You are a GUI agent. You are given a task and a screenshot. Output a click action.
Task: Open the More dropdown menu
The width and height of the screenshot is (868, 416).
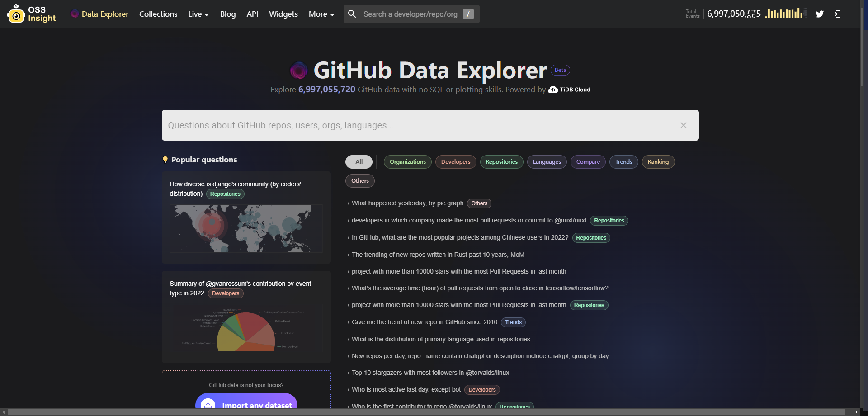pos(321,14)
